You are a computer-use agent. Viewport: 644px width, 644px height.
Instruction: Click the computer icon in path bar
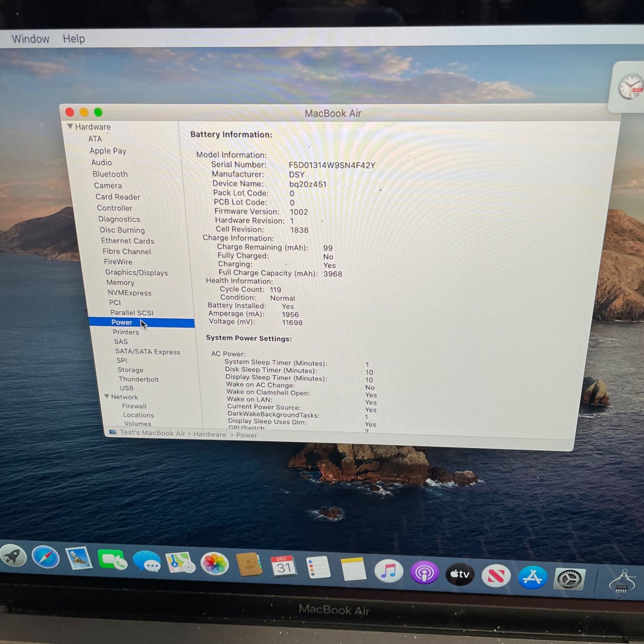pyautogui.click(x=113, y=432)
